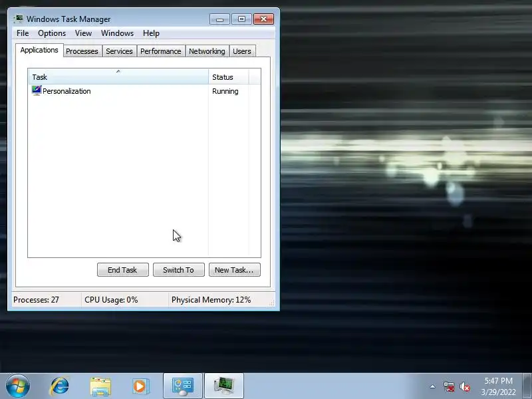Select the Personalization task row
Screen dimensions: 532x399
[144, 91]
